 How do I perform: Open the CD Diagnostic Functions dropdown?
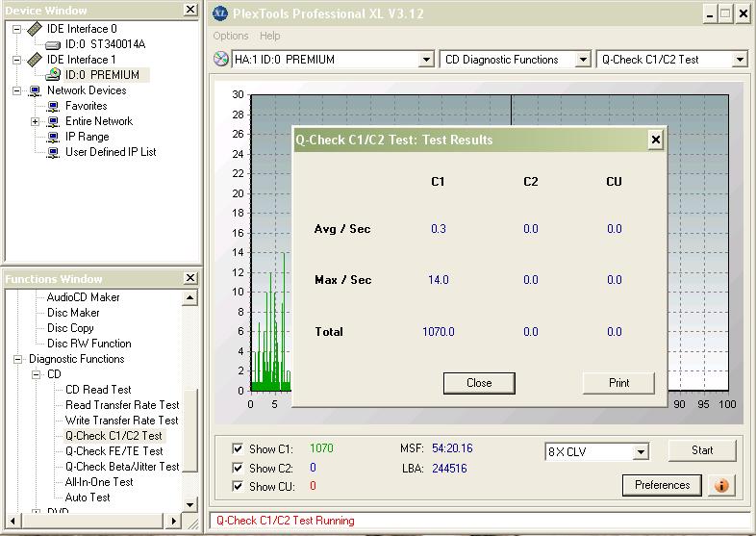point(583,60)
